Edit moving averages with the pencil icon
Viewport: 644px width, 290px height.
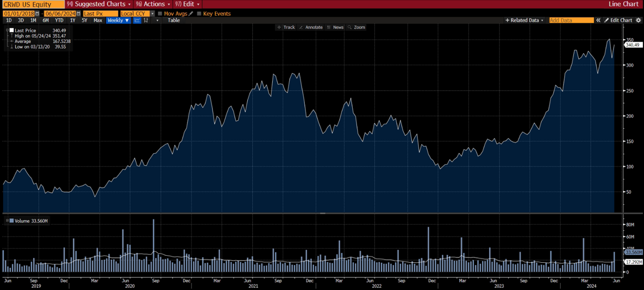pyautogui.click(x=191, y=14)
